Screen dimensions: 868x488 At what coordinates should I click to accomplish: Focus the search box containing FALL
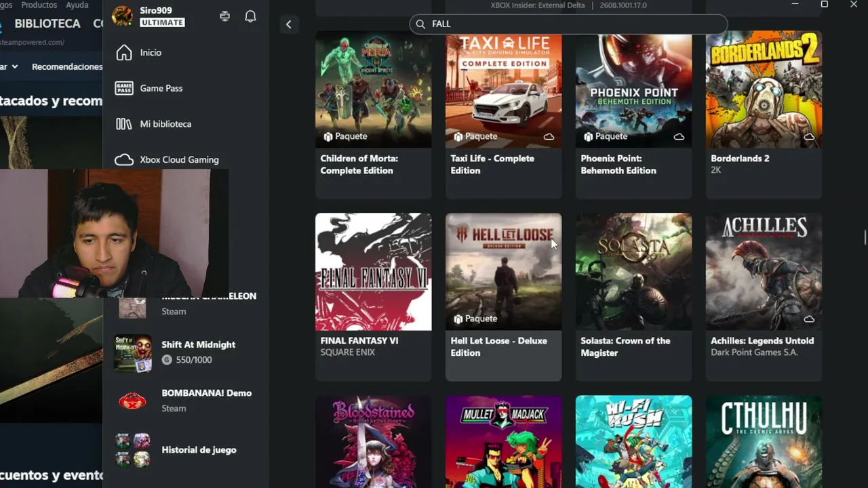pyautogui.click(x=568, y=24)
